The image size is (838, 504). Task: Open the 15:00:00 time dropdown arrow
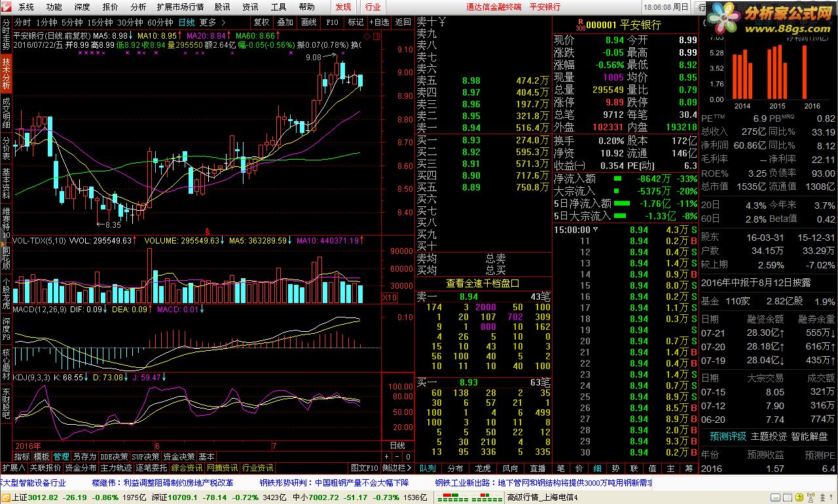coord(596,230)
